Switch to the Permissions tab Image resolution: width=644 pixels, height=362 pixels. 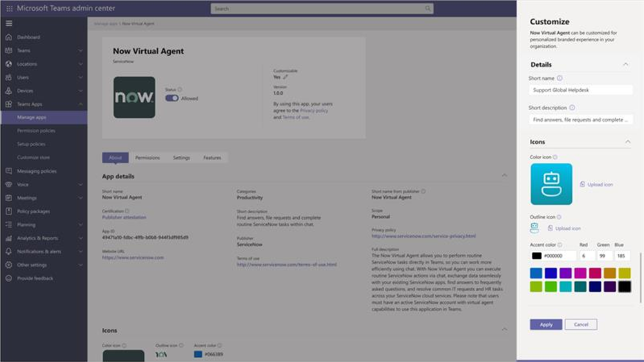click(148, 158)
